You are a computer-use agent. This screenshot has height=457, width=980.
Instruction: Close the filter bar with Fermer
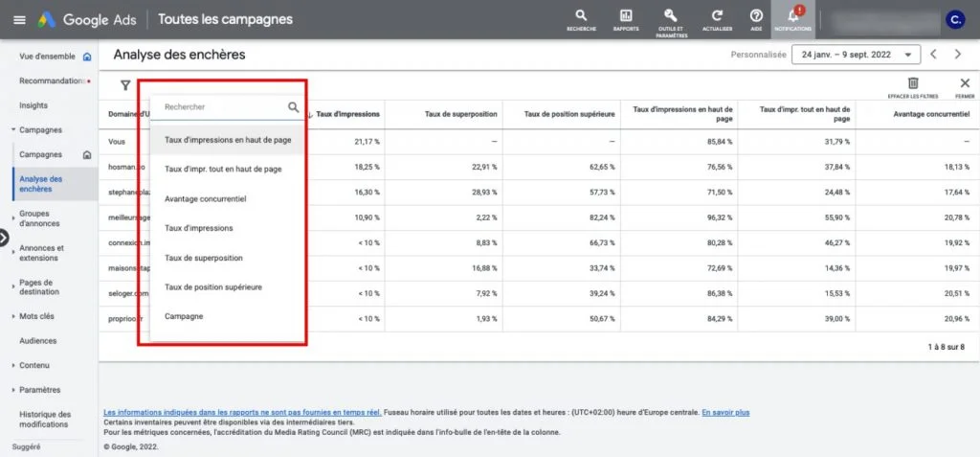pos(965,87)
